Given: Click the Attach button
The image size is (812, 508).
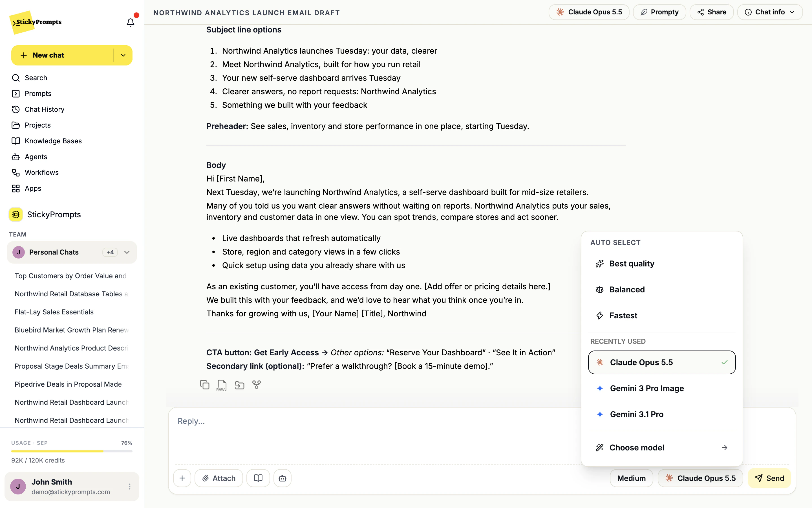Looking at the screenshot, I should (219, 478).
